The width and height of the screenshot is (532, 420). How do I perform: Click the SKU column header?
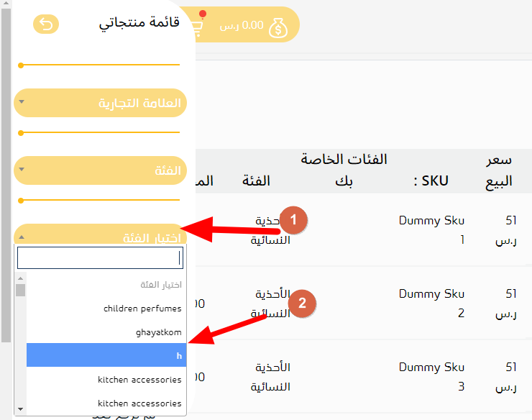coord(431,181)
